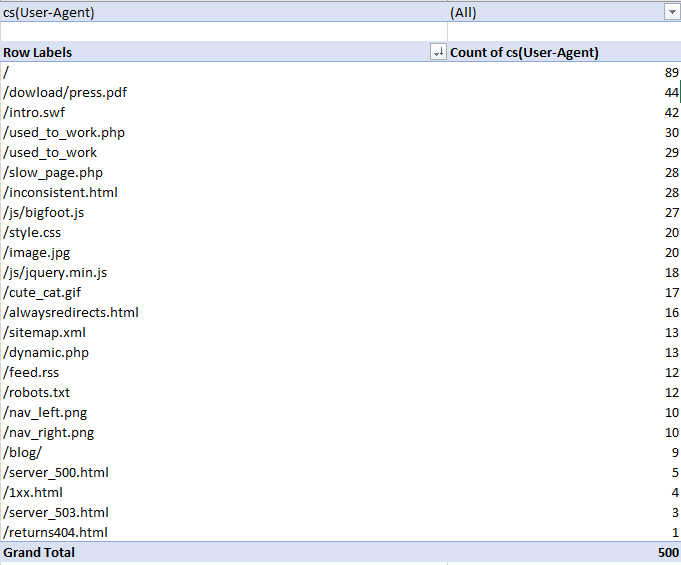This screenshot has width=681, height=565.
Task: Select the /intro.swf row label
Action: [x=36, y=112]
